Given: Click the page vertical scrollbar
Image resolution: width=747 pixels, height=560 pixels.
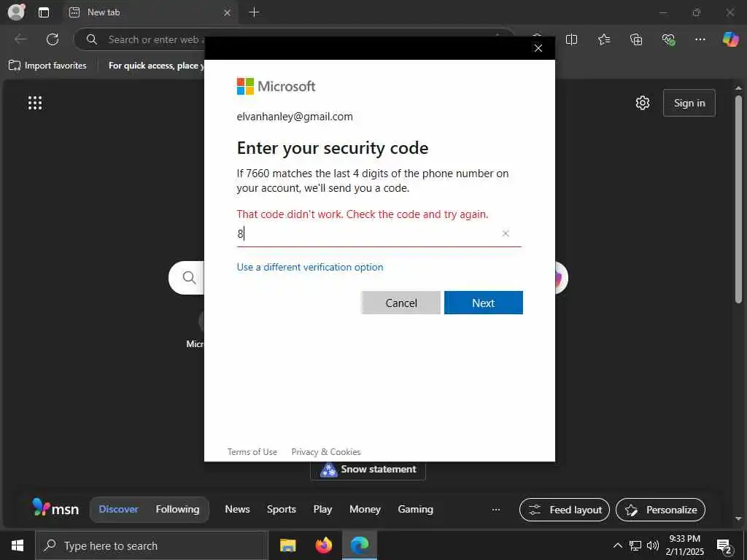Looking at the screenshot, I should tap(738, 199).
